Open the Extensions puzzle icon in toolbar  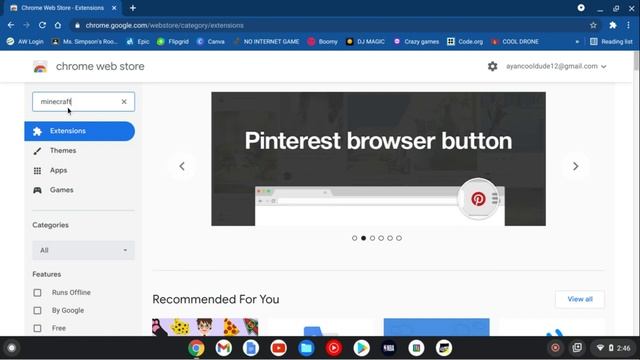[613, 25]
